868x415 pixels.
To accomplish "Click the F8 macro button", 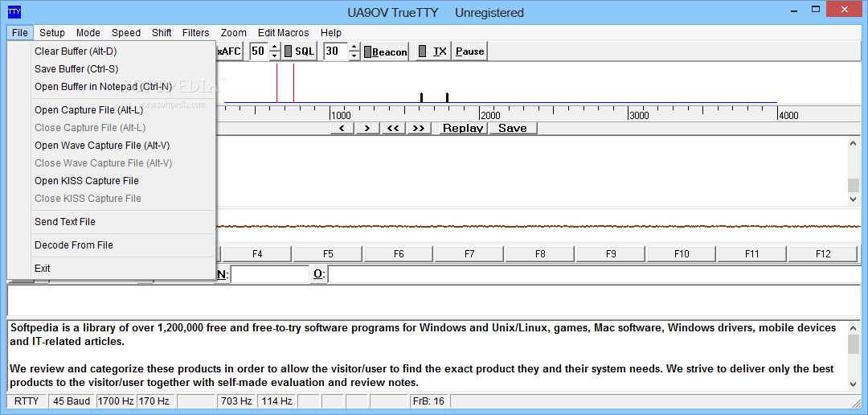I will pos(540,254).
